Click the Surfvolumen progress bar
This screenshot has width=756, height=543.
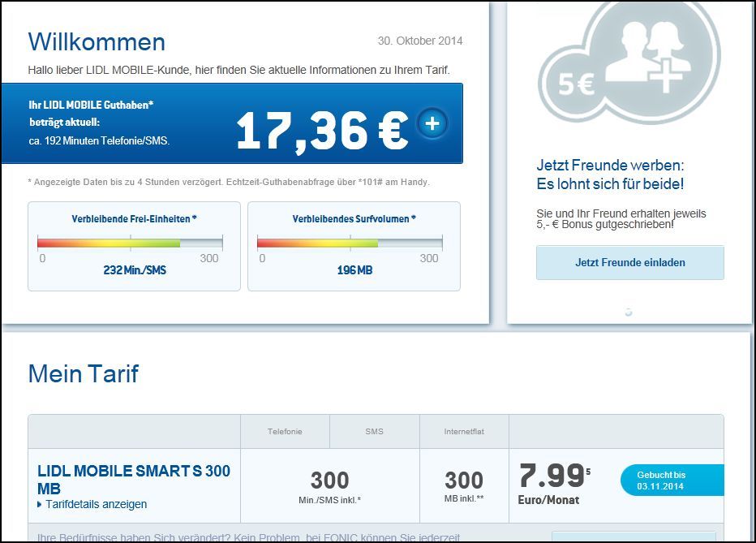tap(350, 243)
